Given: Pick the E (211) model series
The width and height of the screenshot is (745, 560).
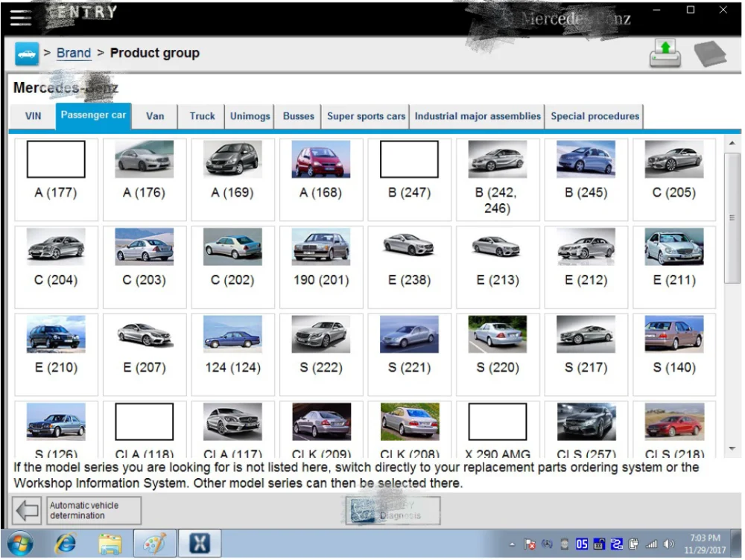Looking at the screenshot, I should 674,267.
